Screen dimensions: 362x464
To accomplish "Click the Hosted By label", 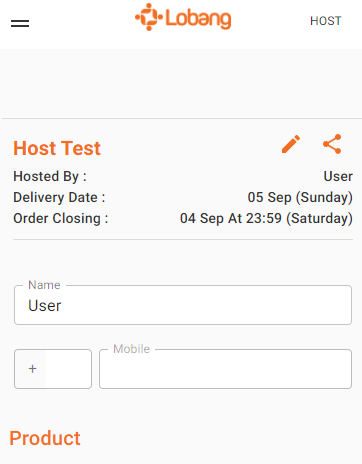I will pyautogui.click(x=50, y=176).
